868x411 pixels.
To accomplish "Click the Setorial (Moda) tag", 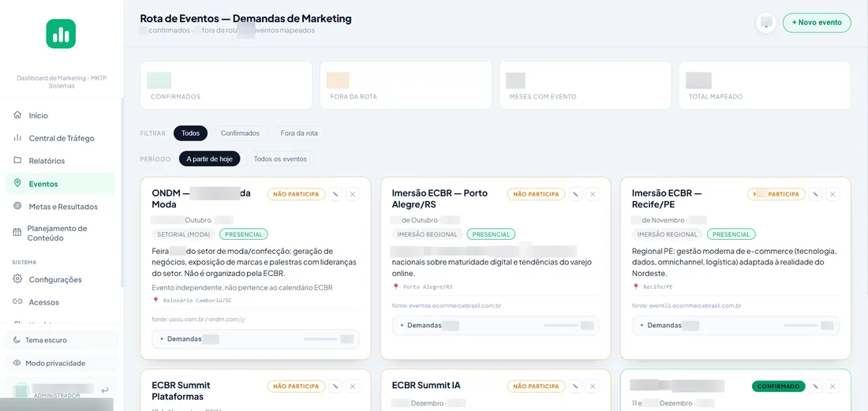I will 183,234.
